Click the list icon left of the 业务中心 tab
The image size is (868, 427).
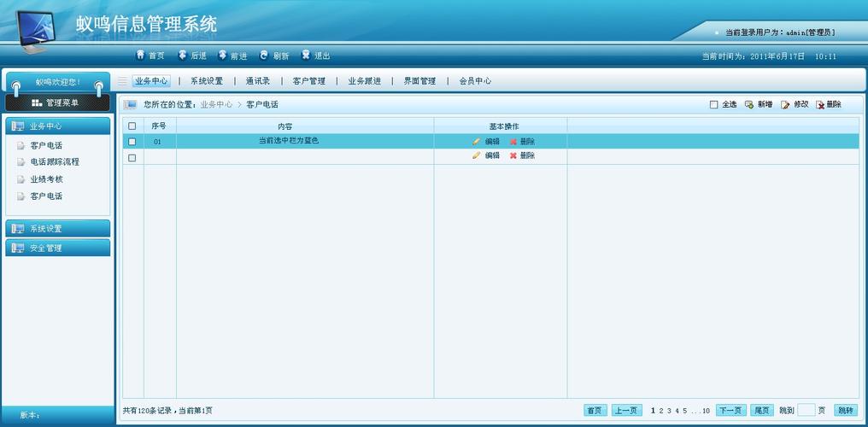point(122,81)
